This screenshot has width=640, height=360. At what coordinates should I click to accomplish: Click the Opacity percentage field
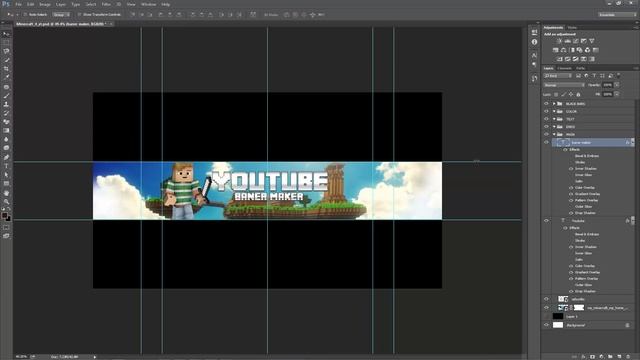pos(607,85)
